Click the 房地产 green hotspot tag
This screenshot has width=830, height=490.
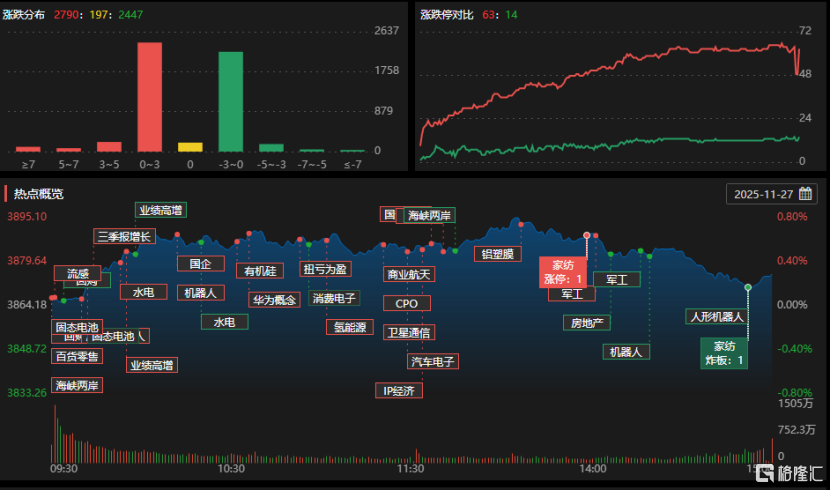tap(586, 322)
